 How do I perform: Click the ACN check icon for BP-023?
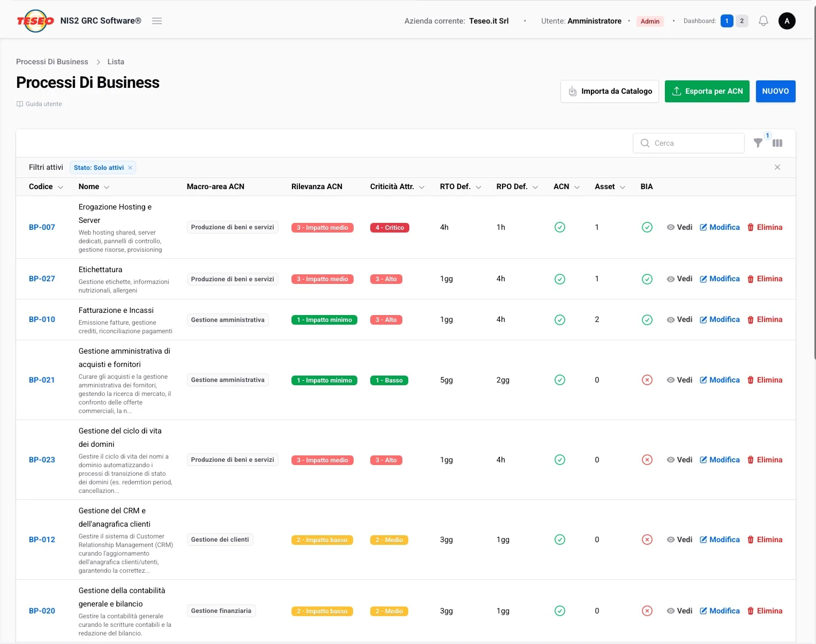[x=560, y=460]
